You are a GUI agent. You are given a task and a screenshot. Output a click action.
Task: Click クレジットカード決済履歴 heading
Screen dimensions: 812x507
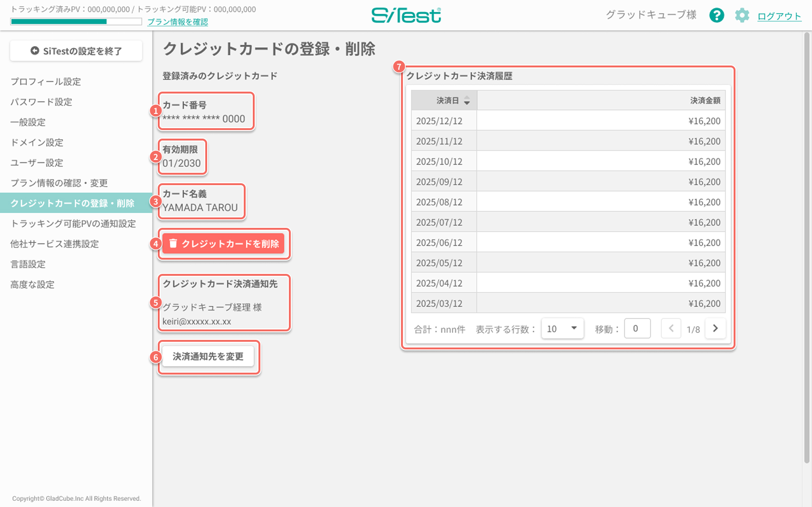click(x=459, y=76)
